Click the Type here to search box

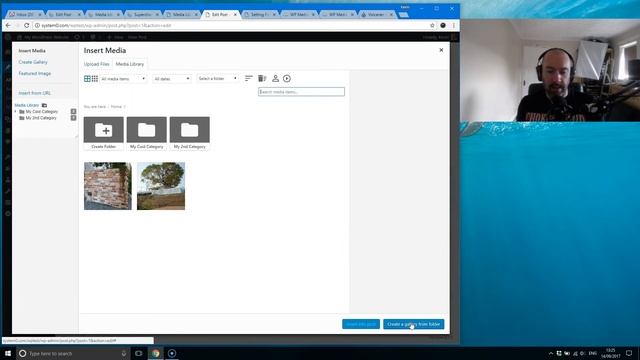coord(73,353)
